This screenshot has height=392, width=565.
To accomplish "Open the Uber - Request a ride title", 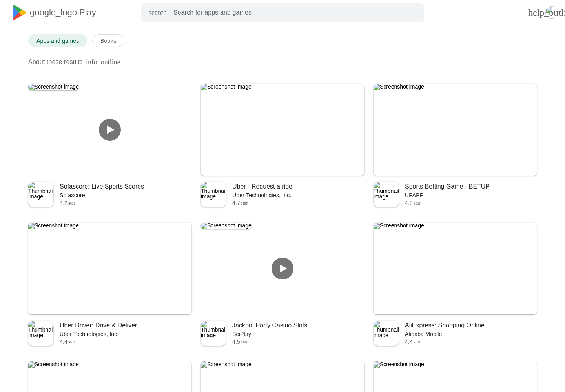I will tap(262, 187).
